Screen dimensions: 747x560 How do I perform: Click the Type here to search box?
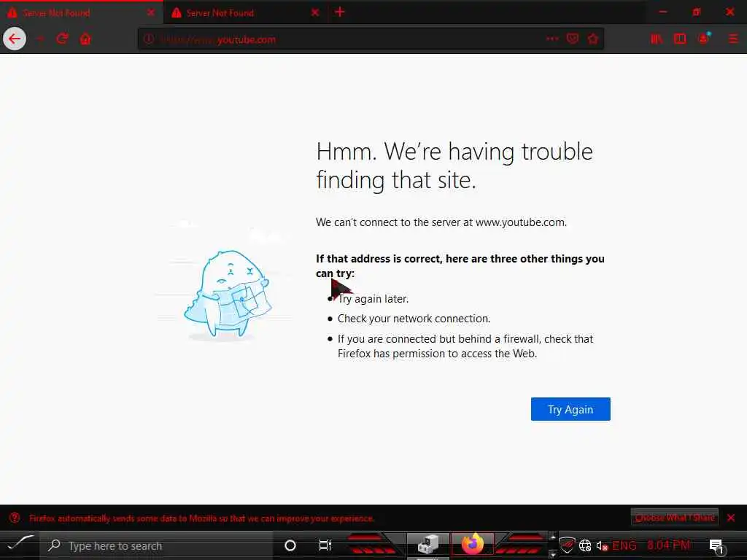156,545
